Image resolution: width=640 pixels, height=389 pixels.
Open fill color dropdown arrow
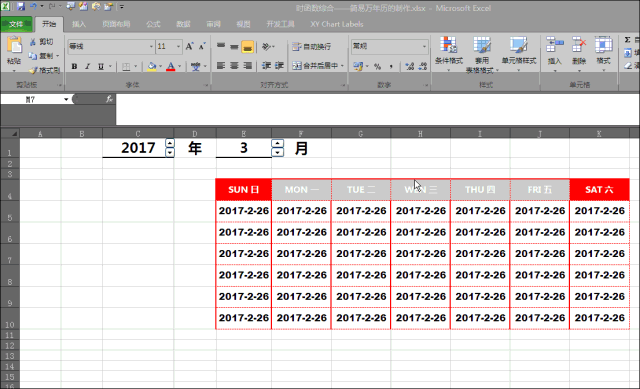[x=160, y=66]
